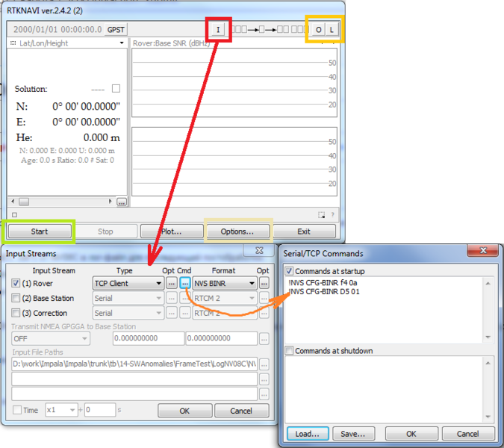This screenshot has width=504, height=448.
Task: Enable the (2) Base Station stream
Action: pyautogui.click(x=16, y=299)
